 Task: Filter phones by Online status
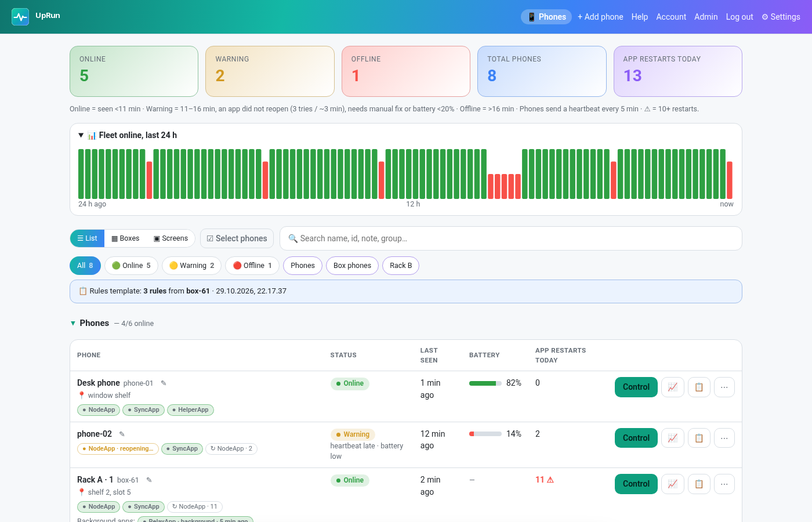(x=131, y=266)
